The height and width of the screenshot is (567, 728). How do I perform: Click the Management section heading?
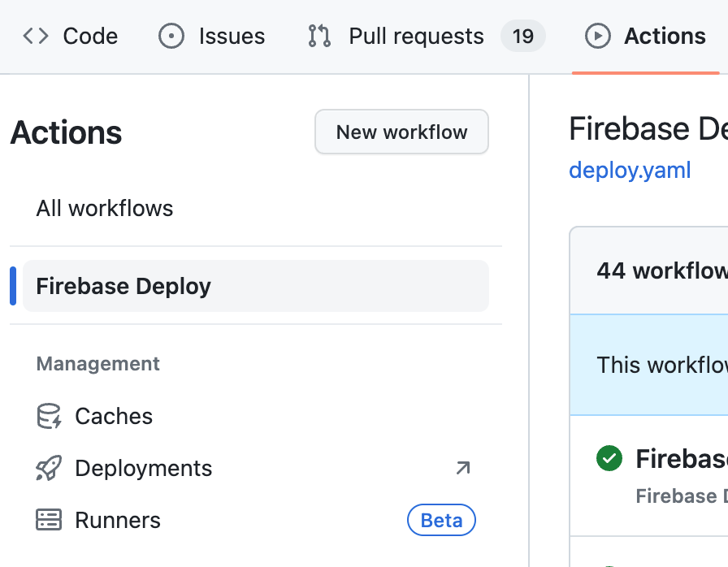coord(98,363)
